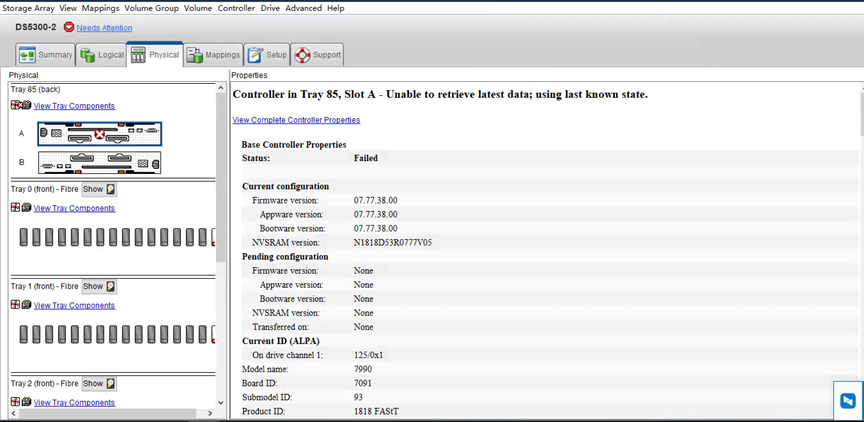Select controller B in Tray 85
Image resolution: width=864 pixels, height=422 pixels.
pos(99,162)
